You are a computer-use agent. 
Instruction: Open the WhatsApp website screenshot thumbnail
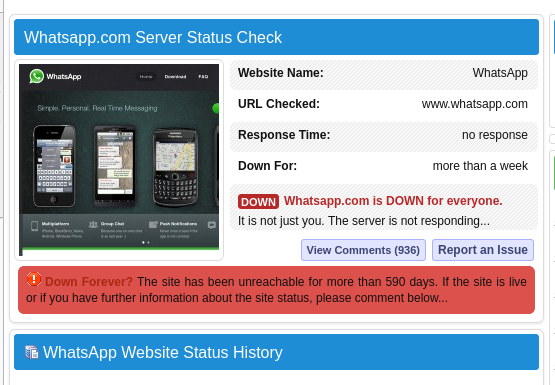click(119, 160)
